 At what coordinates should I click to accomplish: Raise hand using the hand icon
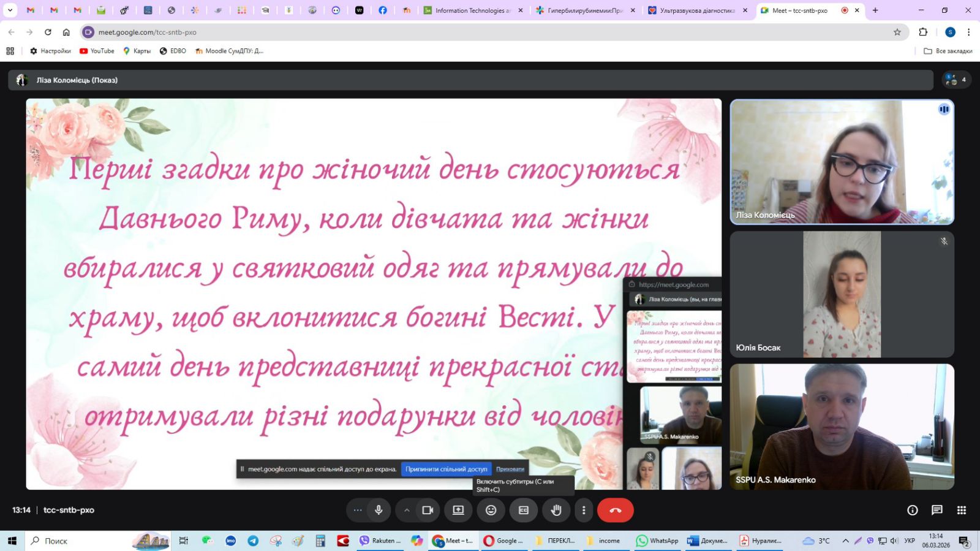(x=556, y=510)
